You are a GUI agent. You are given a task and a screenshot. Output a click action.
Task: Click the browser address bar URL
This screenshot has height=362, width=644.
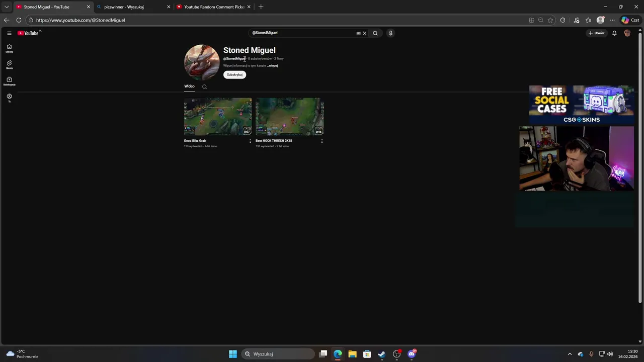coord(80,20)
